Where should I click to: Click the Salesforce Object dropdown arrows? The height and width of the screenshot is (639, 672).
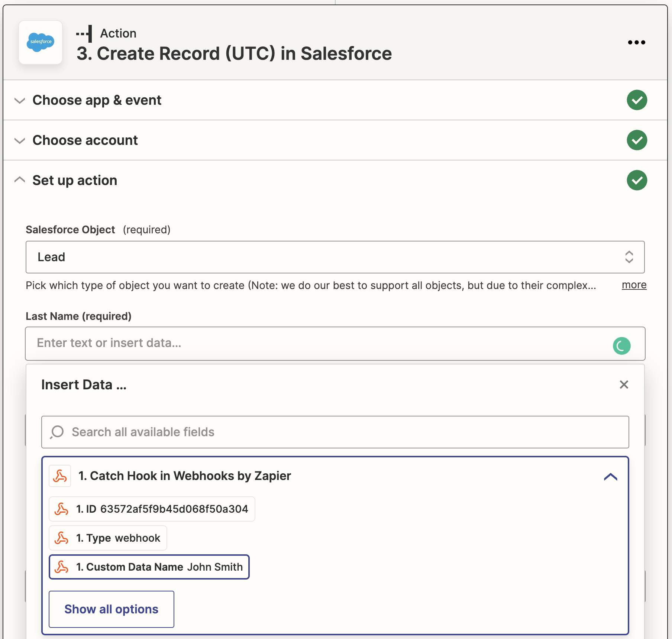(629, 257)
